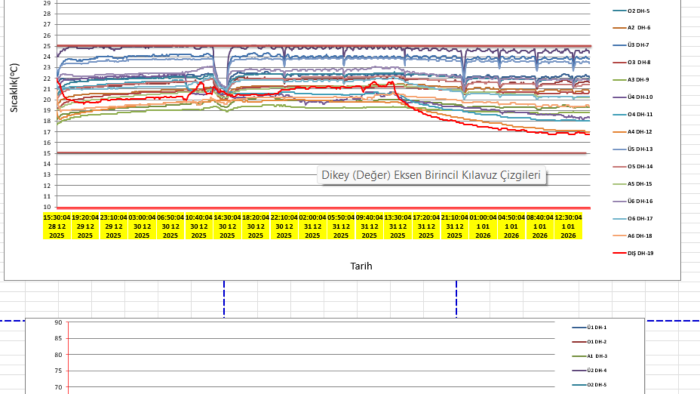Click the 18:20:04 30 12 2025 date label
This screenshot has width=700, height=394.
255,226
